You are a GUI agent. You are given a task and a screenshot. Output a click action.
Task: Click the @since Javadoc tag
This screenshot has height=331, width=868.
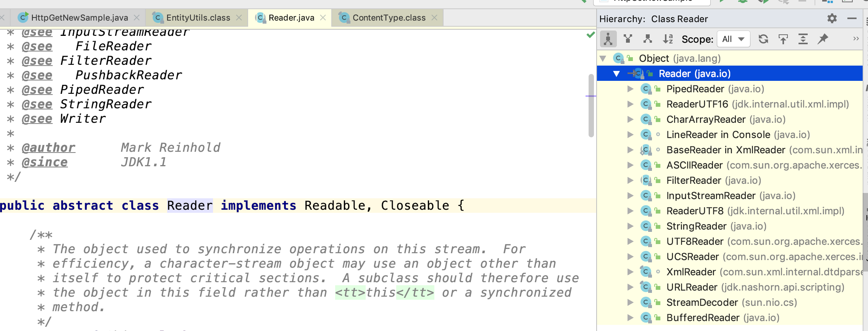point(45,162)
